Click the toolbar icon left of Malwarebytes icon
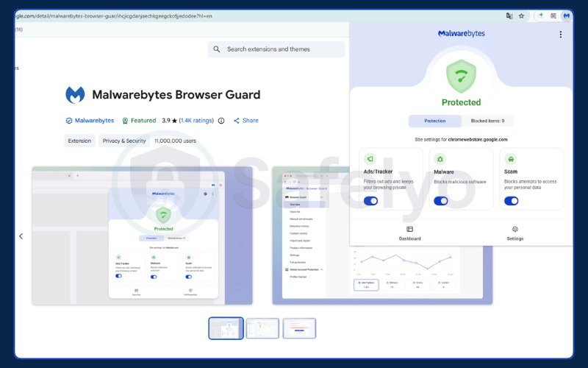Screen dimensions: 588x368 tap(553, 15)
